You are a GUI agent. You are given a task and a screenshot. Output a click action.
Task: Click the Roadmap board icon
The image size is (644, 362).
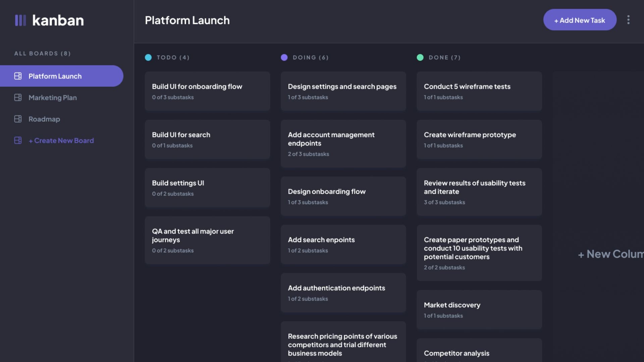point(18,119)
